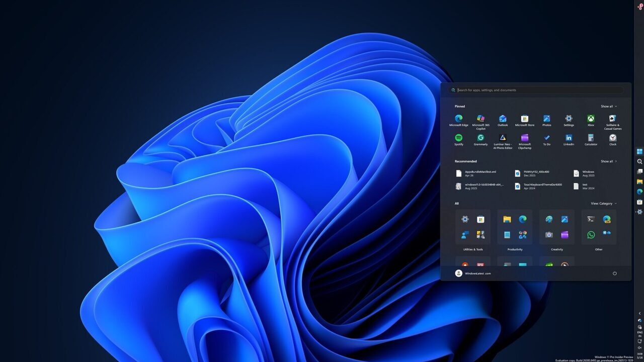Launch Microsoft Edge from the taskbar
The width and height of the screenshot is (644, 362).
pos(639,192)
